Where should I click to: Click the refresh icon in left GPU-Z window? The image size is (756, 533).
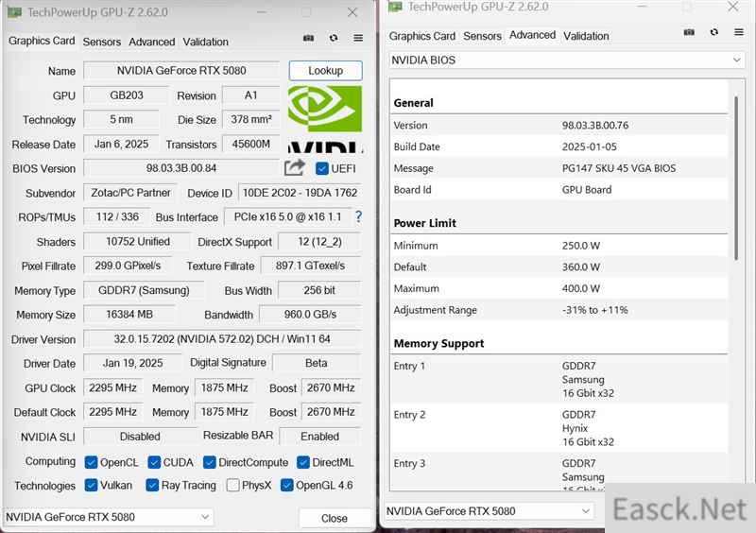[334, 38]
